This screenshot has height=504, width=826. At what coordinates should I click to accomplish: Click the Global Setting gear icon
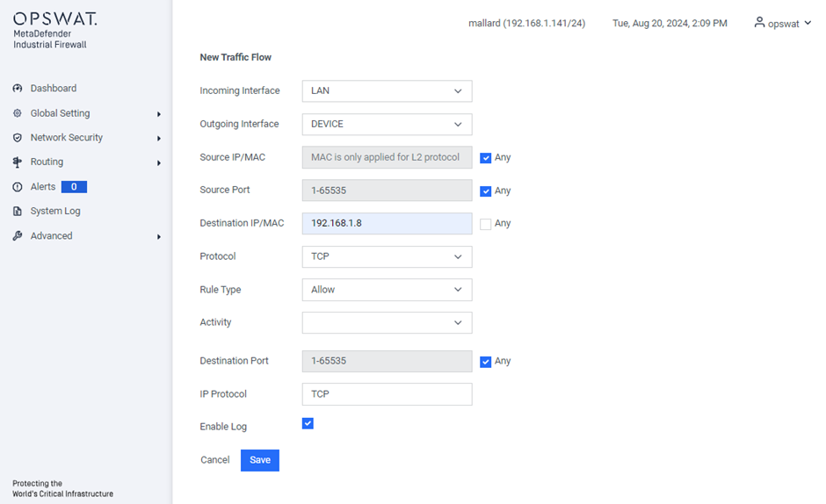pos(18,113)
